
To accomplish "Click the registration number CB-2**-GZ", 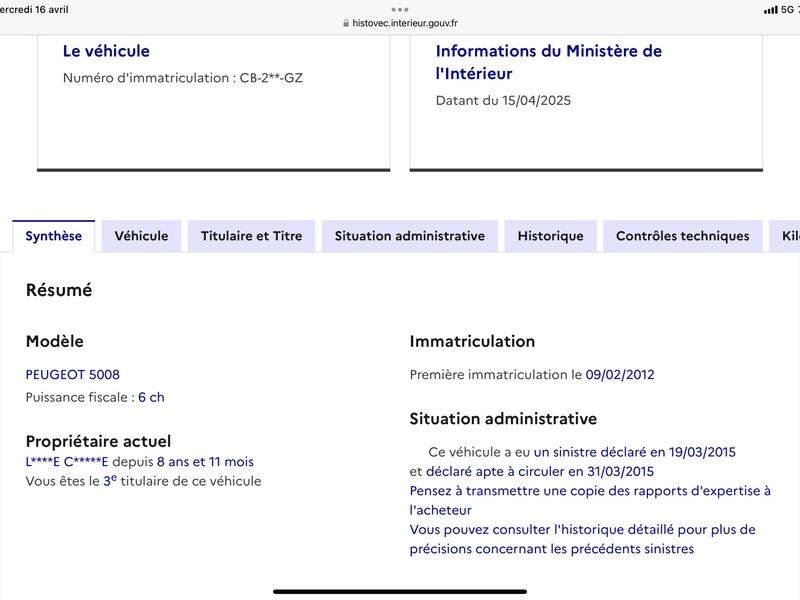I will click(271, 78).
